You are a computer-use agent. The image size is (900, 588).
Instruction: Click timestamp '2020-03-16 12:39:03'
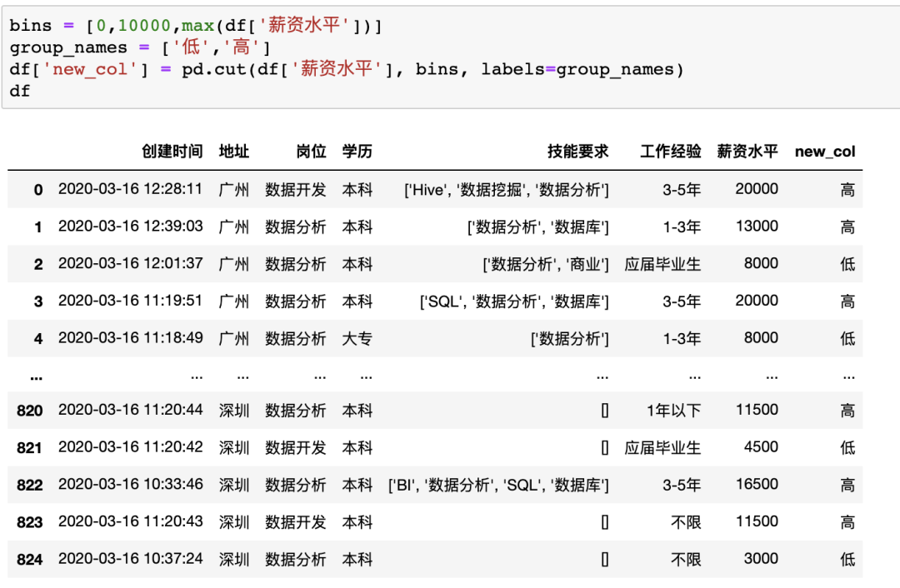coord(130,227)
